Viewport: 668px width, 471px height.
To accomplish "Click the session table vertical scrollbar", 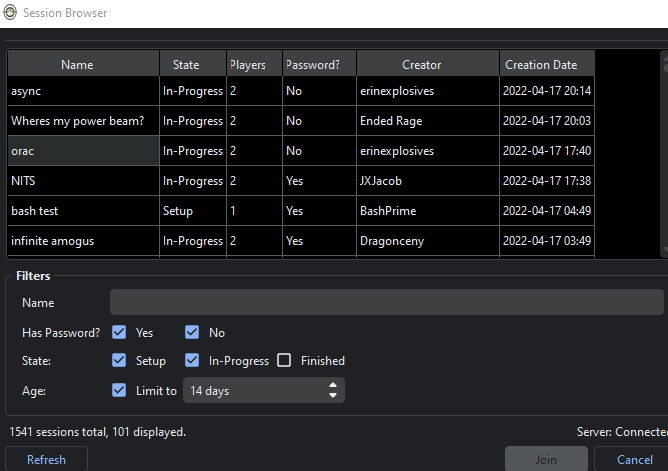I will pyautogui.click(x=665, y=153).
